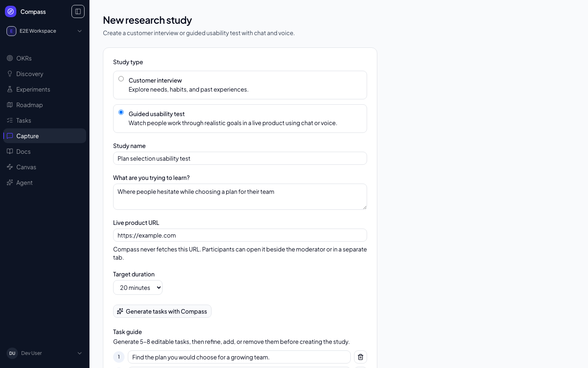Open Agent via sparkle icon

(10, 182)
